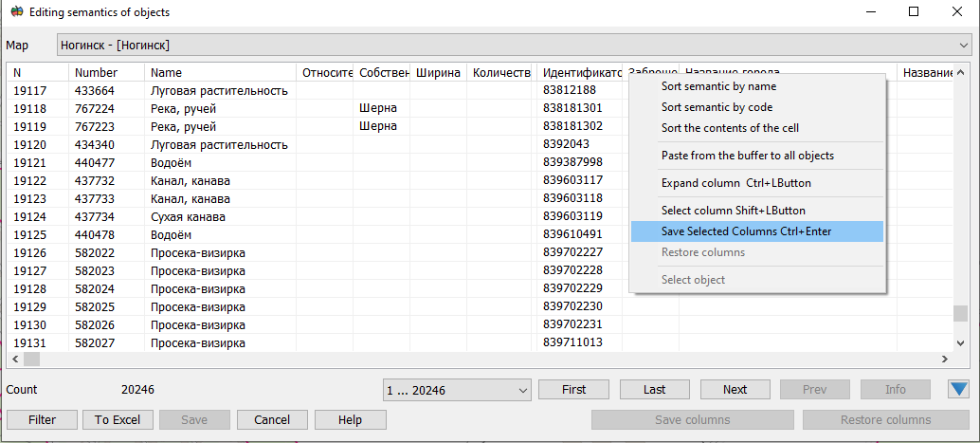Expand the 1 ... 20246 range combo box
This screenshot has height=443, width=980.
(457, 389)
